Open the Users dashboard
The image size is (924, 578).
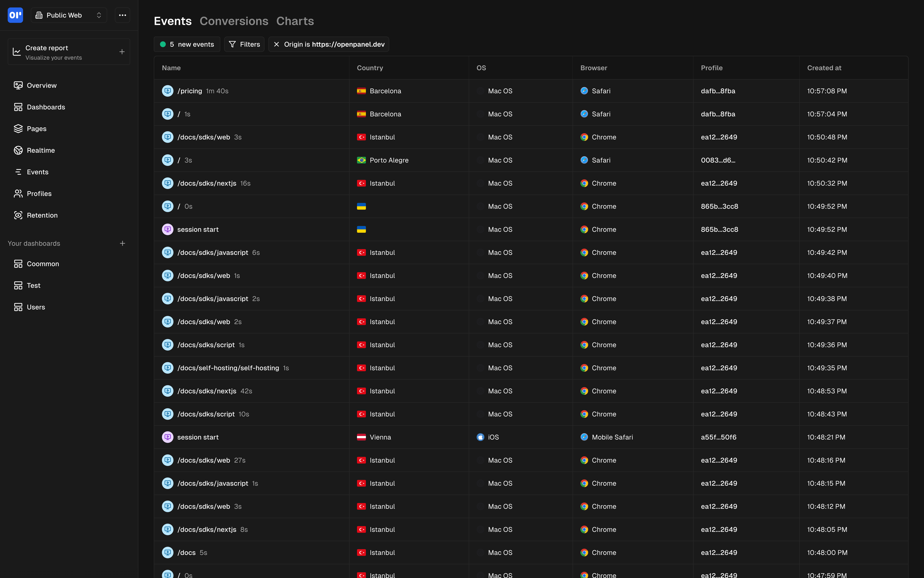(x=36, y=307)
